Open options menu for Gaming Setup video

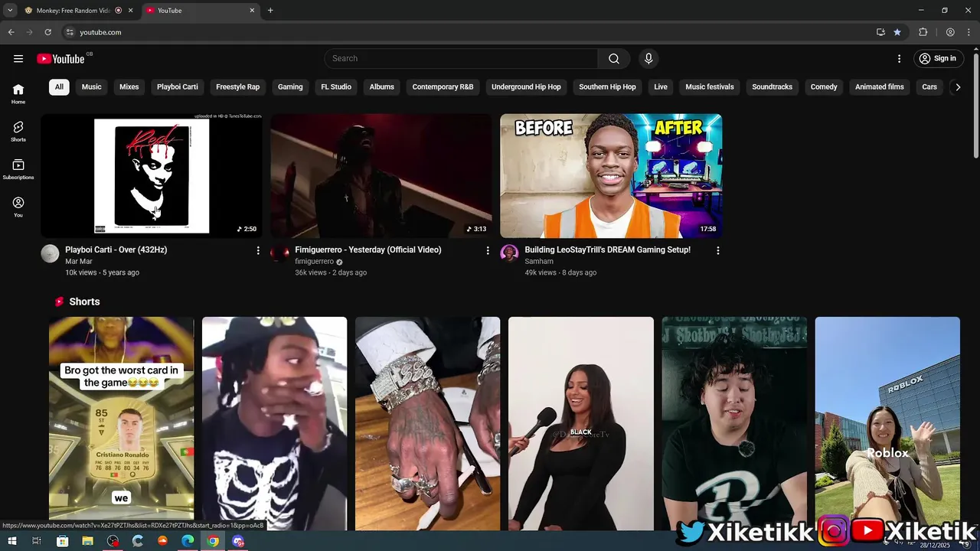(x=717, y=251)
